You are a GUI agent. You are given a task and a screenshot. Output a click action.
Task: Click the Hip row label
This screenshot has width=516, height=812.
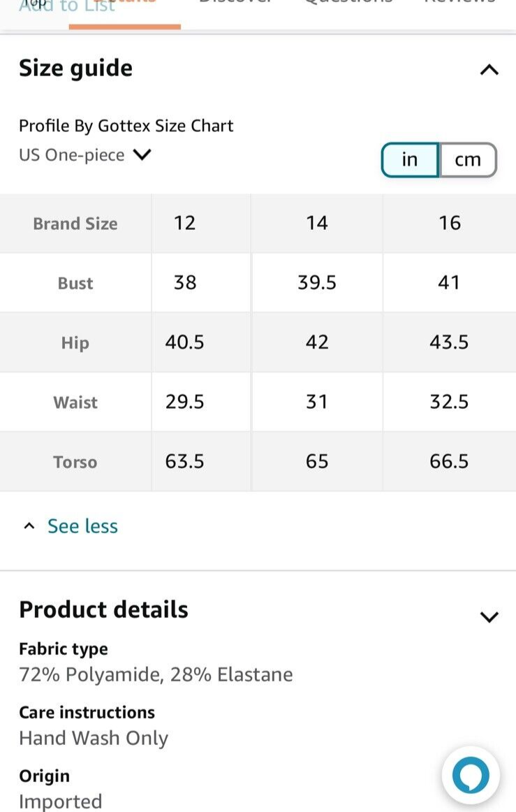click(75, 343)
